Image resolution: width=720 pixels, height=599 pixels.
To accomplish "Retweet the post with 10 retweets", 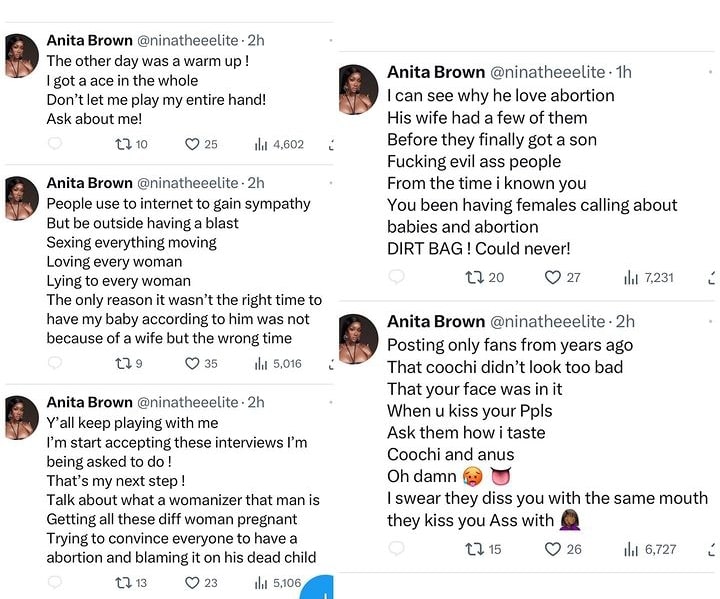I will pyautogui.click(x=124, y=144).
